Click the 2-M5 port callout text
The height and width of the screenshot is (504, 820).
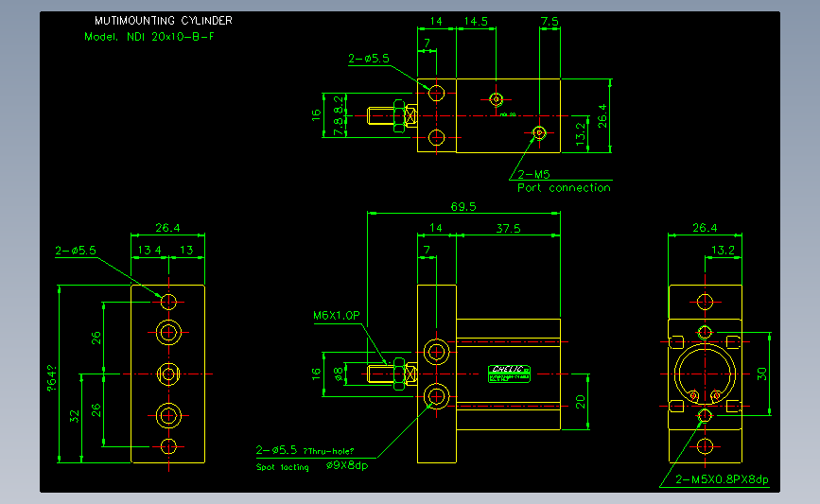(x=533, y=175)
